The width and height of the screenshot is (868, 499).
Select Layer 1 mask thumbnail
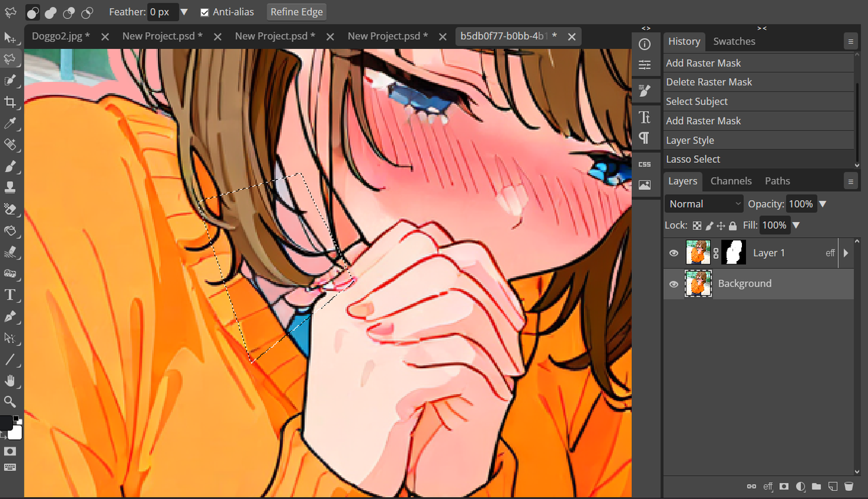tap(733, 253)
